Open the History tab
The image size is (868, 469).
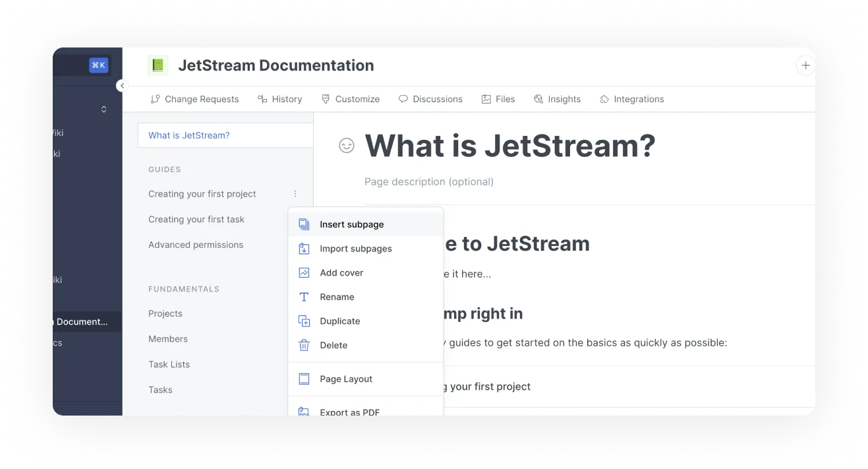pos(279,99)
